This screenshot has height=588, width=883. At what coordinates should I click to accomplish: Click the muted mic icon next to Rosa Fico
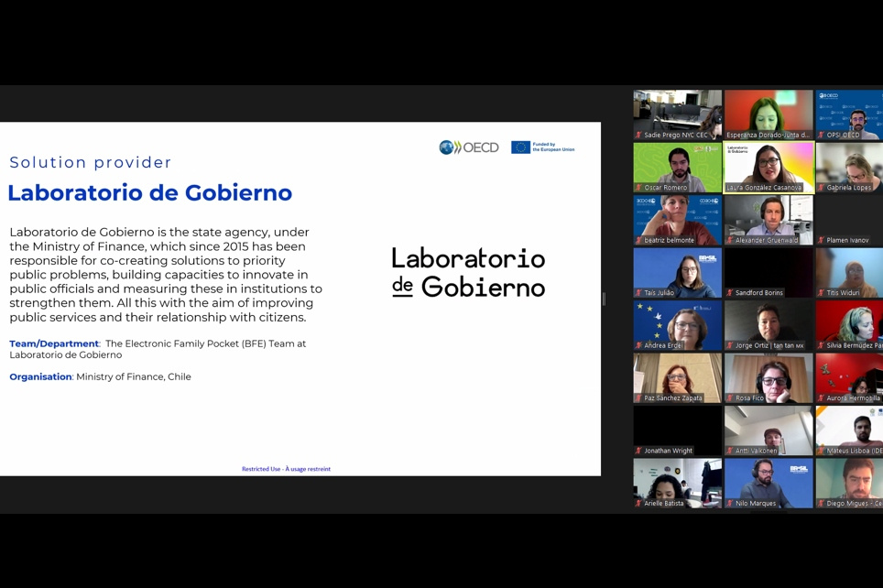point(730,398)
